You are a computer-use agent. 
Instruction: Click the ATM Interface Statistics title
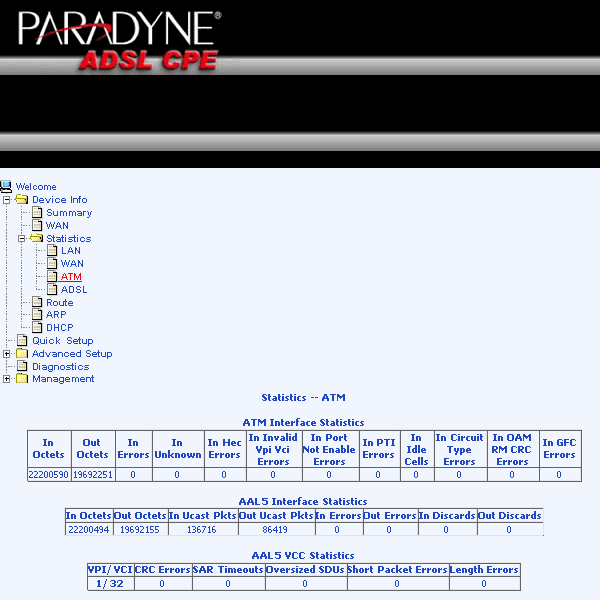click(x=303, y=422)
